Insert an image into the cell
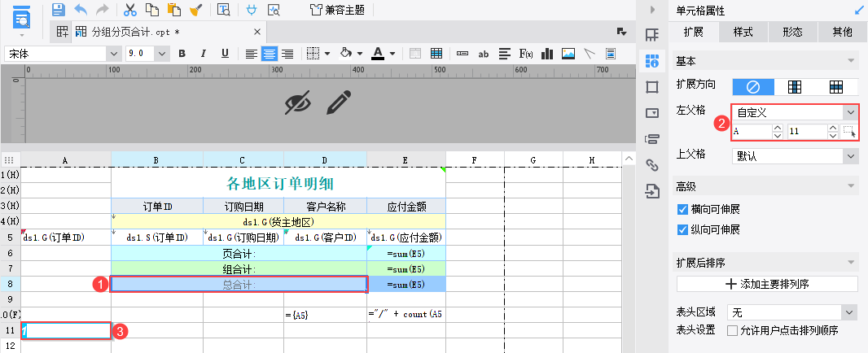 568,54
